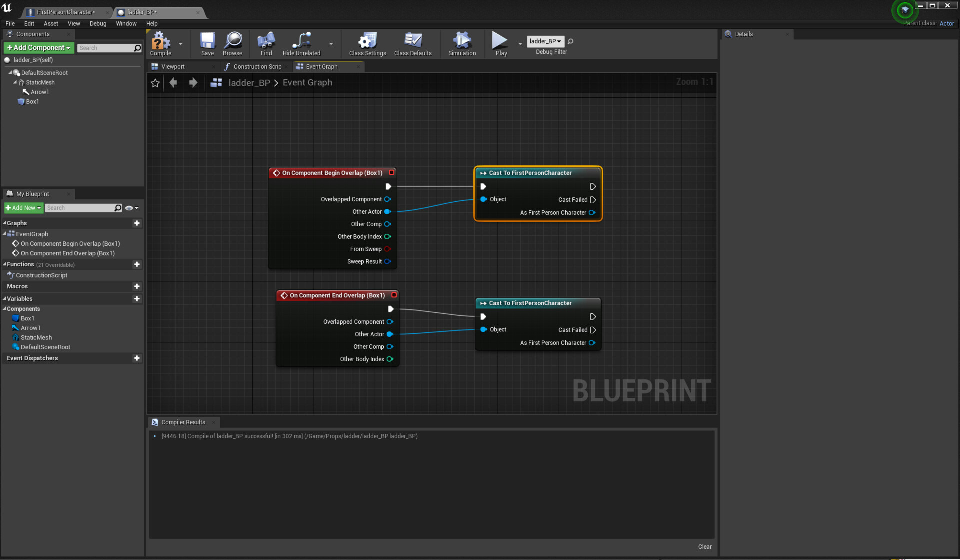960x560 pixels.
Task: Toggle the favorite star on graph
Action: (x=155, y=83)
